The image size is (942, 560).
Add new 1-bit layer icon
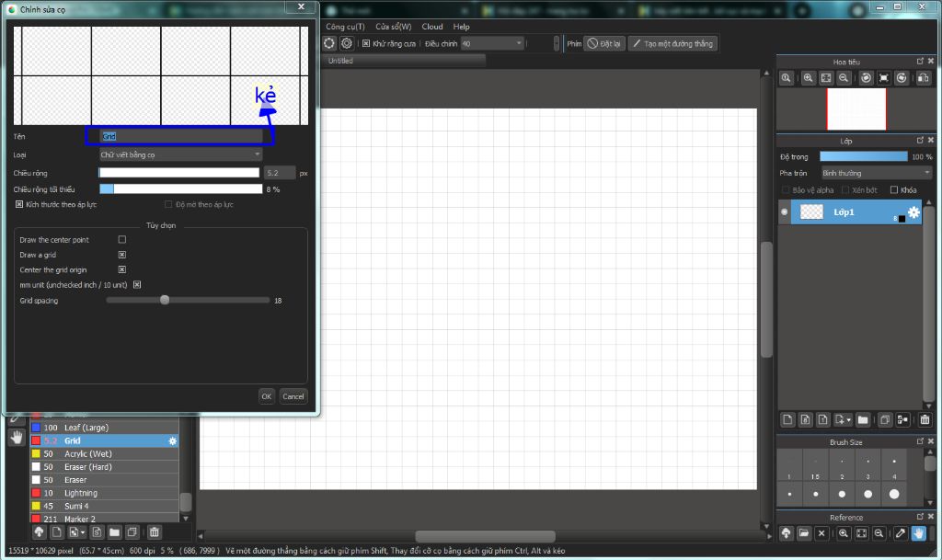tap(823, 420)
